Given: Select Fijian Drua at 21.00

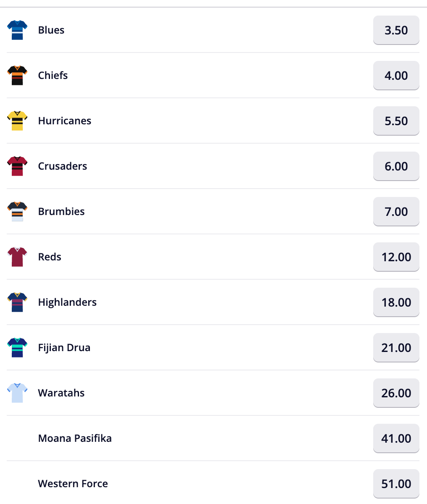Looking at the screenshot, I should click(x=396, y=348).
